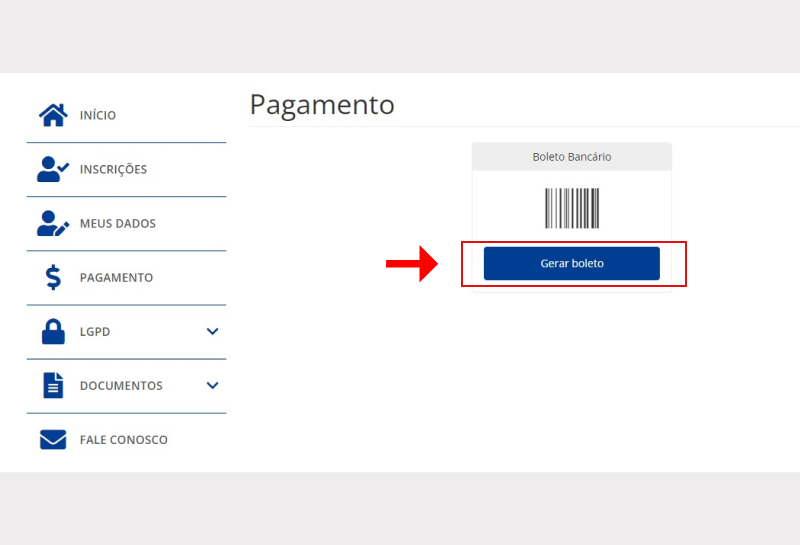Click the user-edit Meus Dados icon
The width and height of the screenshot is (800, 545).
click(52, 223)
